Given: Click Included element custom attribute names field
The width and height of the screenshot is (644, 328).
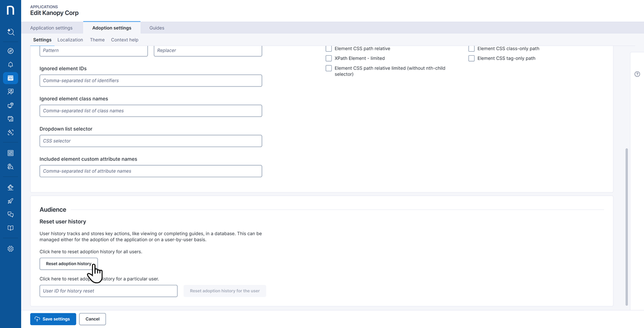Looking at the screenshot, I should tap(151, 171).
